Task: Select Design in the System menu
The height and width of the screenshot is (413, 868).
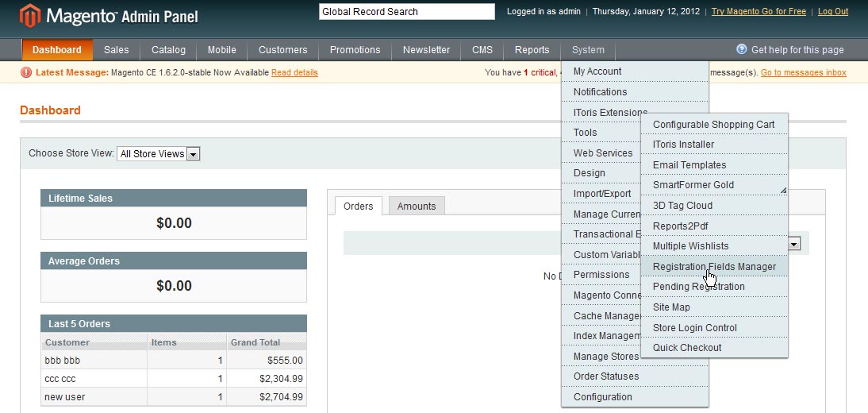Action: pos(601,173)
